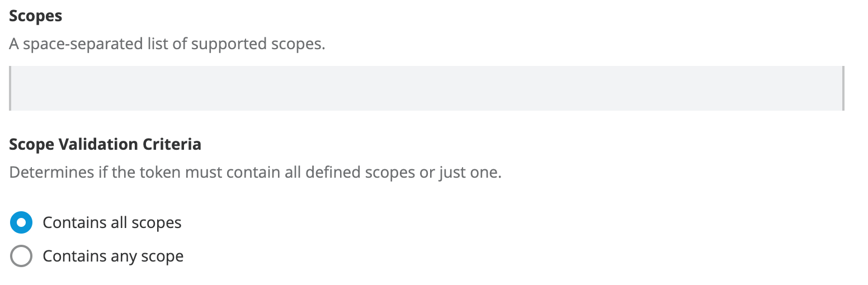Choose the blue filled radio circle
The image size is (868, 285).
pos(21,222)
